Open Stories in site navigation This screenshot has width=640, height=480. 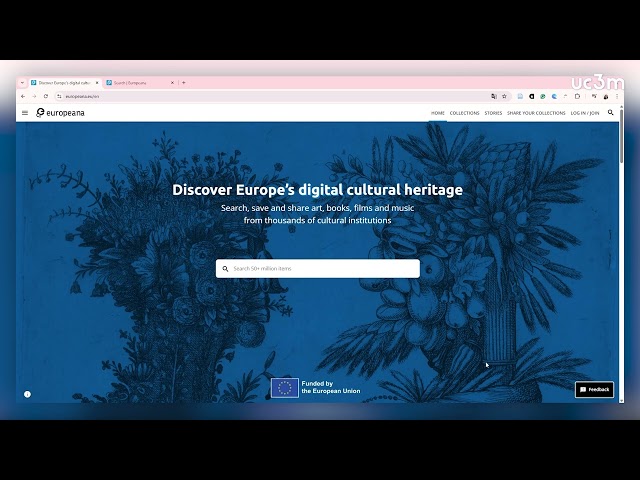point(493,113)
